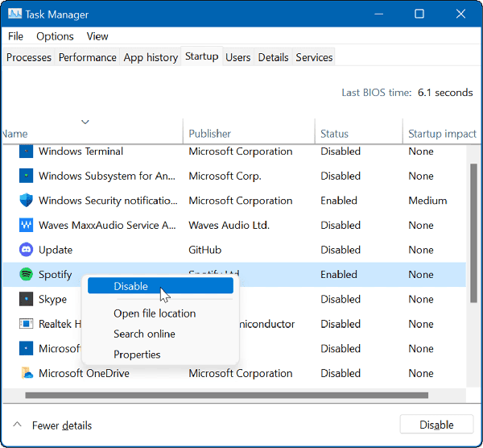Click the Waves MaxxAudio icon

pos(26,226)
